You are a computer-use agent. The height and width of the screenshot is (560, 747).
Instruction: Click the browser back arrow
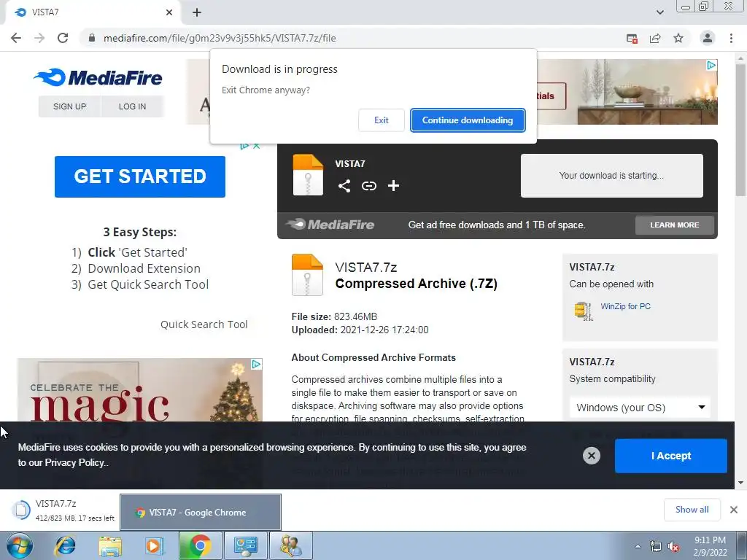click(16, 38)
